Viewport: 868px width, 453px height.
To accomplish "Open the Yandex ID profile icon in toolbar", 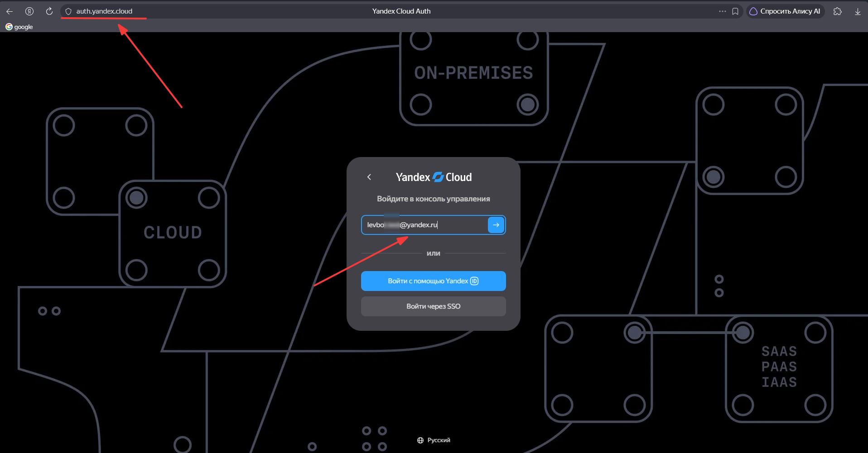I will click(29, 11).
